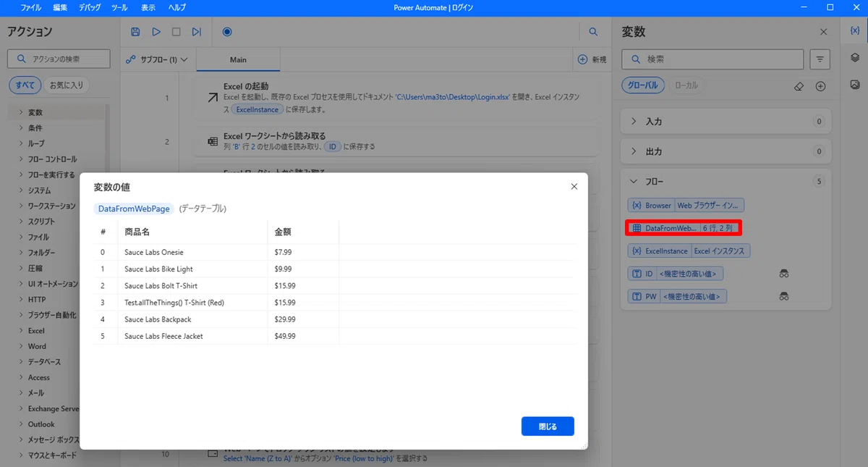Open the デバッグ menu

(90, 7)
